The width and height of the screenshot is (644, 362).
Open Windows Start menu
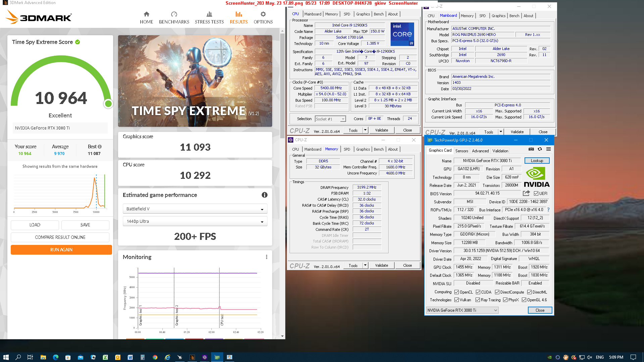6,357
